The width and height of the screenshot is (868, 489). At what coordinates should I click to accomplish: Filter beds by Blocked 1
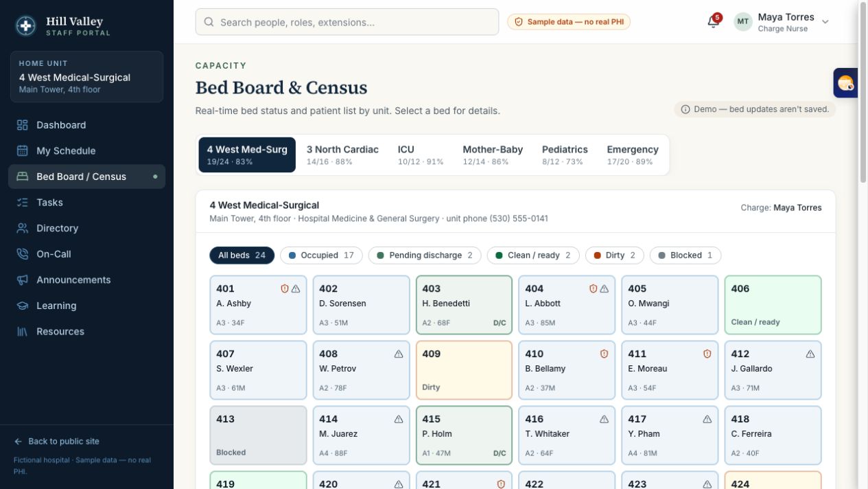[x=685, y=255]
